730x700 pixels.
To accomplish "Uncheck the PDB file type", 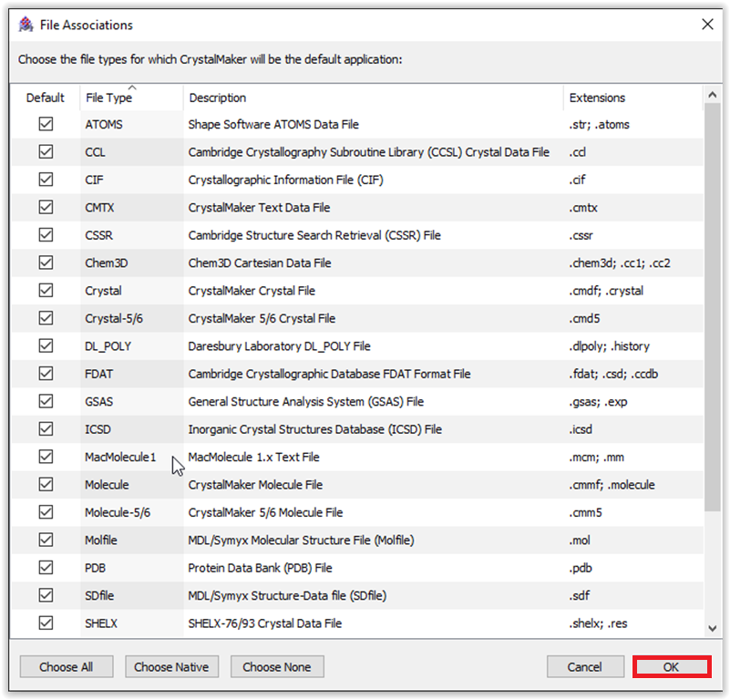I will 46,567.
